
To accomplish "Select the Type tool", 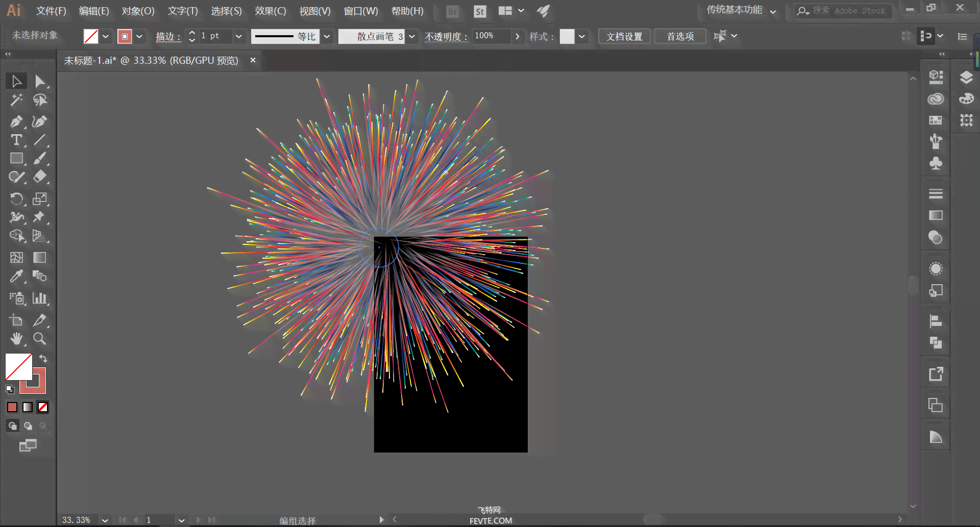I will click(x=16, y=140).
